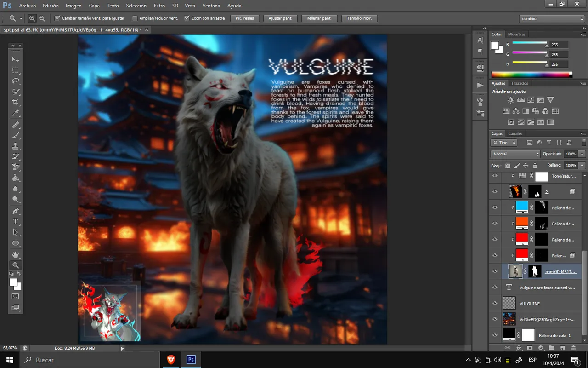Select the Brush tool
Screen dimensions: 588x368
(16, 135)
